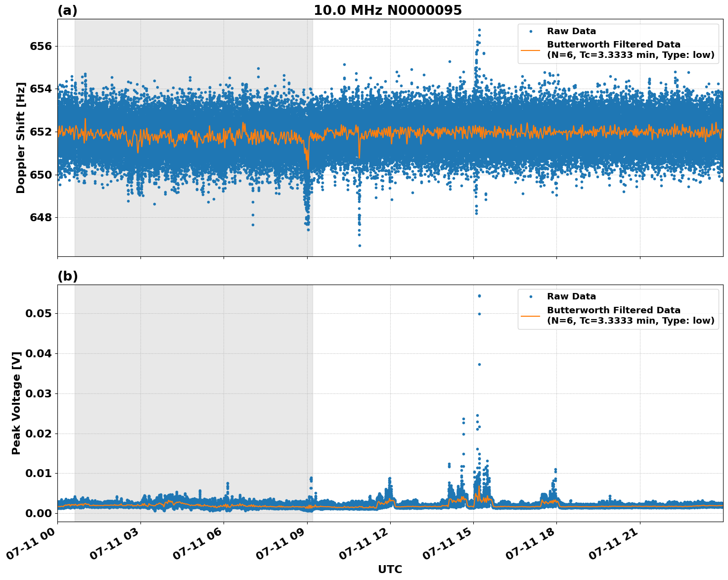Click the (b) subplot label

pos(67,275)
